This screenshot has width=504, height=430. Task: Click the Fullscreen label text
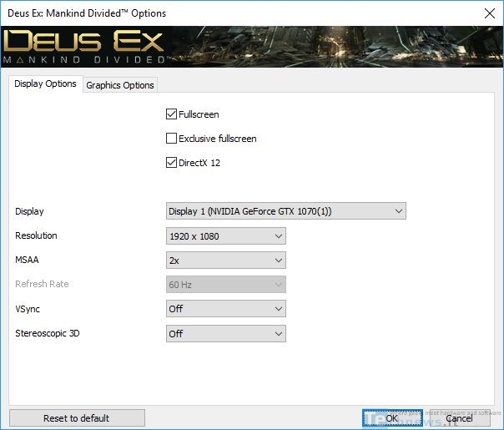tap(199, 114)
